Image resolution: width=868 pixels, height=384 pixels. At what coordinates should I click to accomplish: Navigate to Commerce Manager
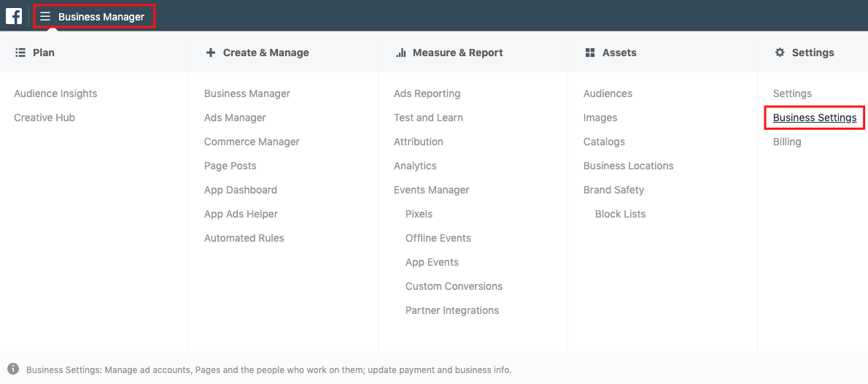252,142
